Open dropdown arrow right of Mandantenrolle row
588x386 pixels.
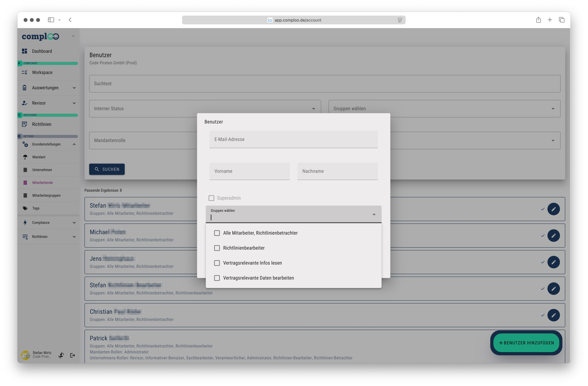[553, 141]
